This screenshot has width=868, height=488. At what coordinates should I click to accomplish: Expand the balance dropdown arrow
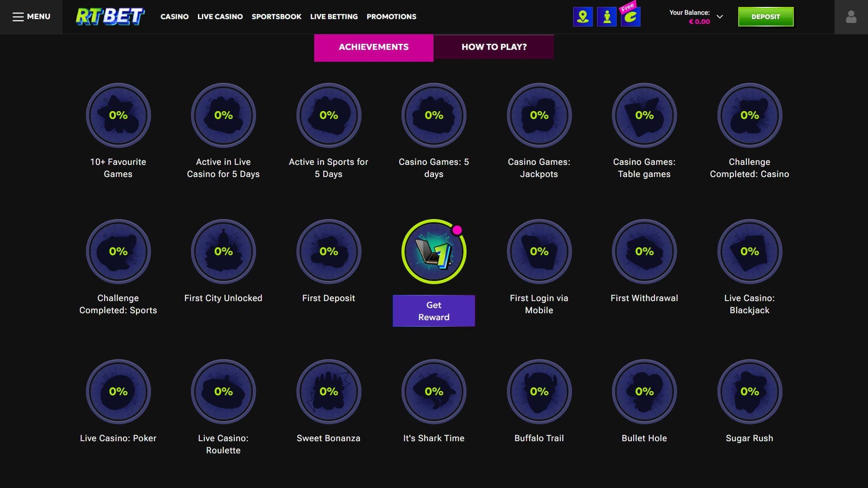720,17
